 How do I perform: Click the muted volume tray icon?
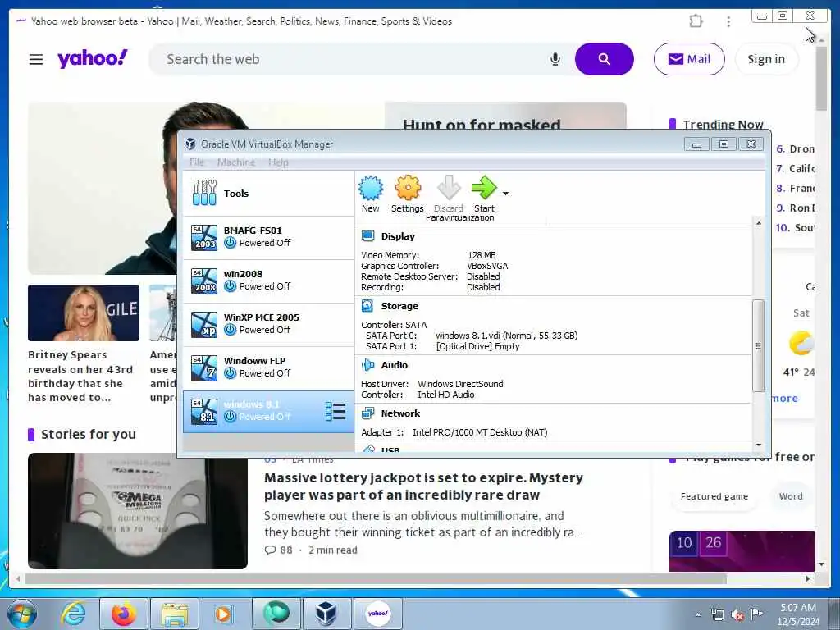[737, 615]
